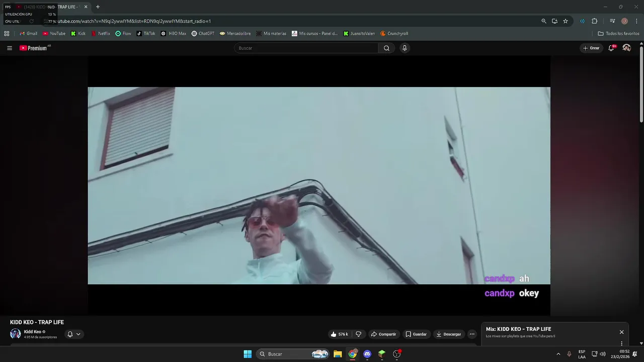The height and width of the screenshot is (362, 644).
Task: Expand Todos los favoritos folder
Action: point(618,34)
